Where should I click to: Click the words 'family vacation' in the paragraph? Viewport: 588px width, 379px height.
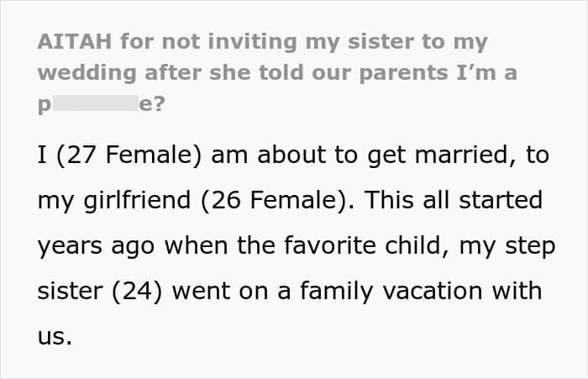click(391, 292)
